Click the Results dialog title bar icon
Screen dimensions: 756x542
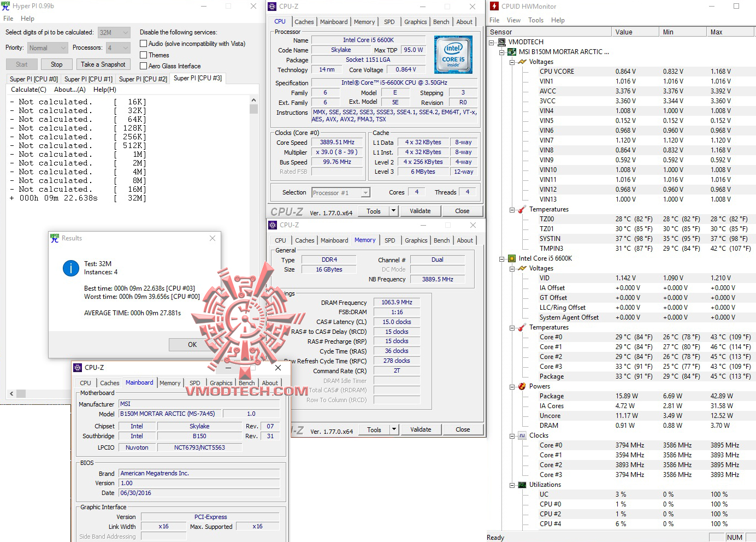[x=55, y=238]
